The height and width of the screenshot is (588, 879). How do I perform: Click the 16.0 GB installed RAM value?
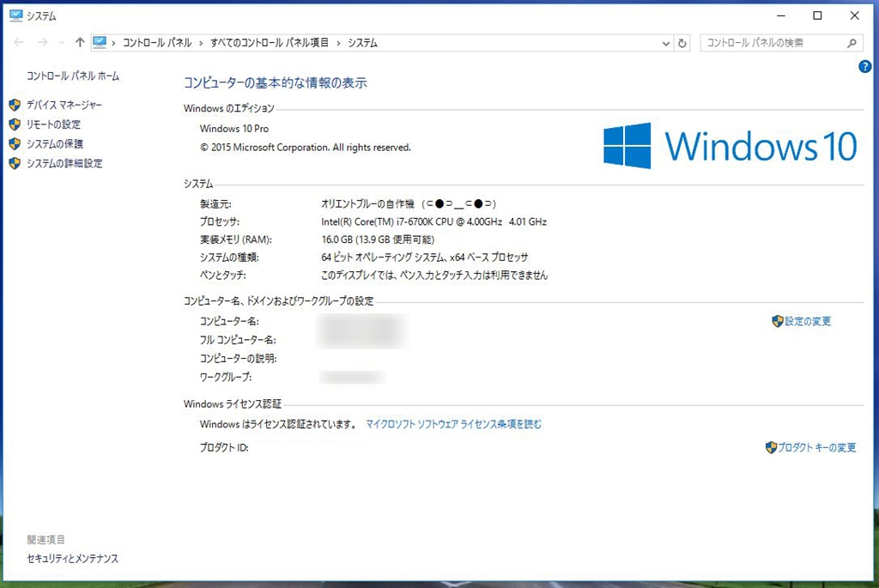pos(378,239)
